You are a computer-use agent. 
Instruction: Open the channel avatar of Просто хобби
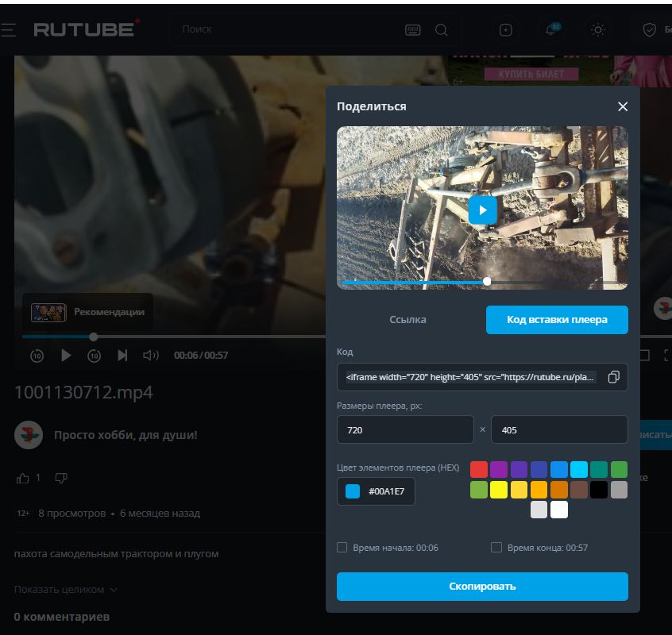pyautogui.click(x=29, y=435)
